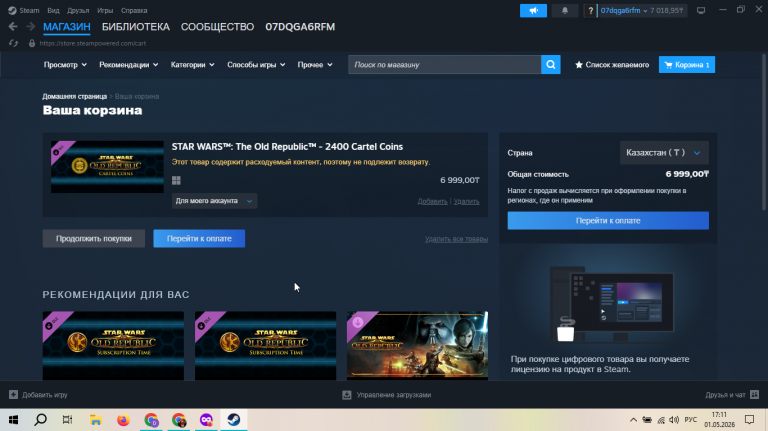Expand the Способы игры dropdown
Viewport: 768px width, 431px height.
tap(256, 65)
